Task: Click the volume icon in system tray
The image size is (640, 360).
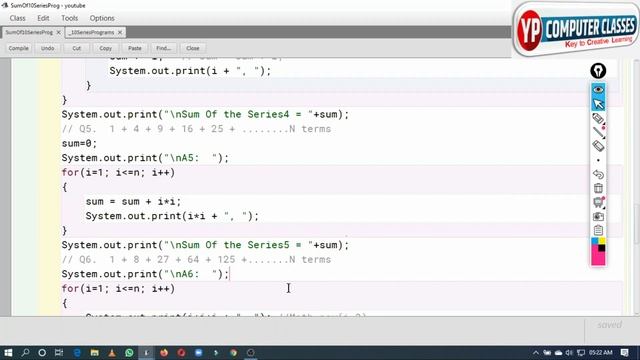Action: (569, 353)
